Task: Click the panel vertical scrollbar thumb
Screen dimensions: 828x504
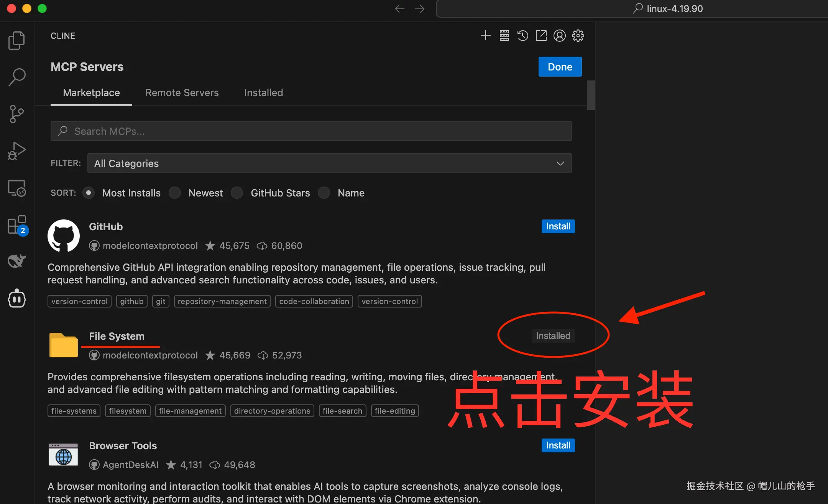Action: tap(591, 95)
